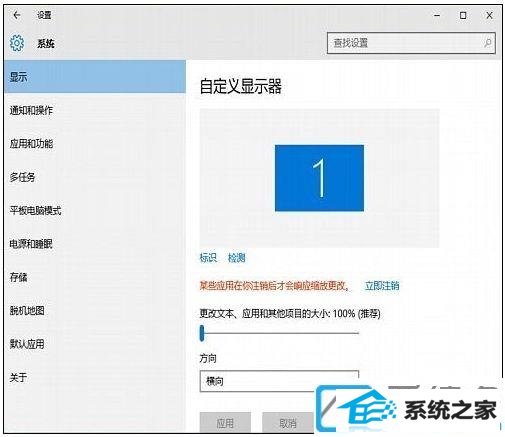Select 显示 in sidebar
Viewport: 505px width, 437px height.
[95, 77]
